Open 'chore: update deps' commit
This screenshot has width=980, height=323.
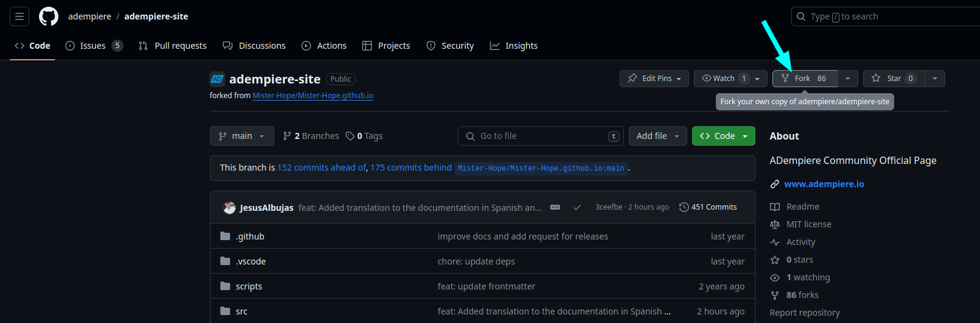click(x=476, y=261)
